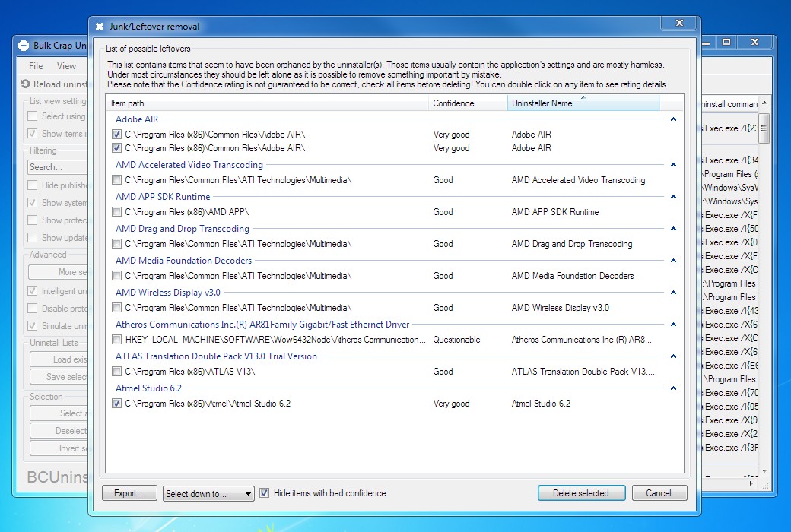Viewport: 791px width, 532px height.
Task: Check the ATLAS V13 folder item
Action: 116,371
